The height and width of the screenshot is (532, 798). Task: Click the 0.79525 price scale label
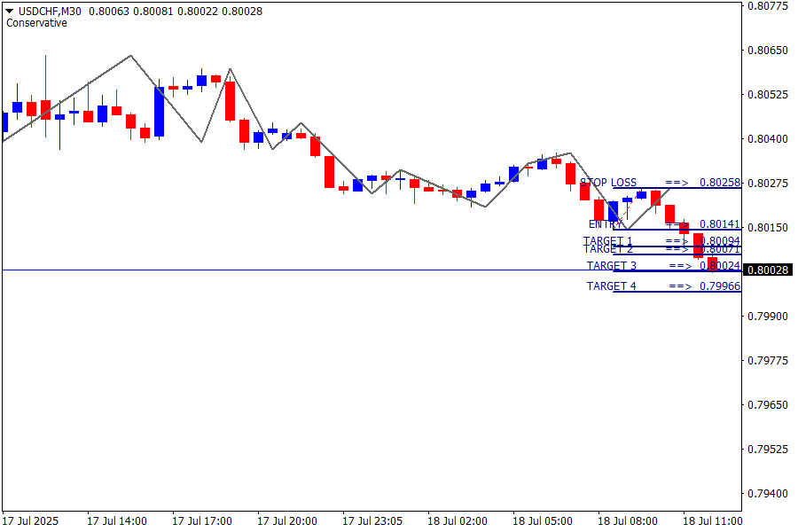768,450
